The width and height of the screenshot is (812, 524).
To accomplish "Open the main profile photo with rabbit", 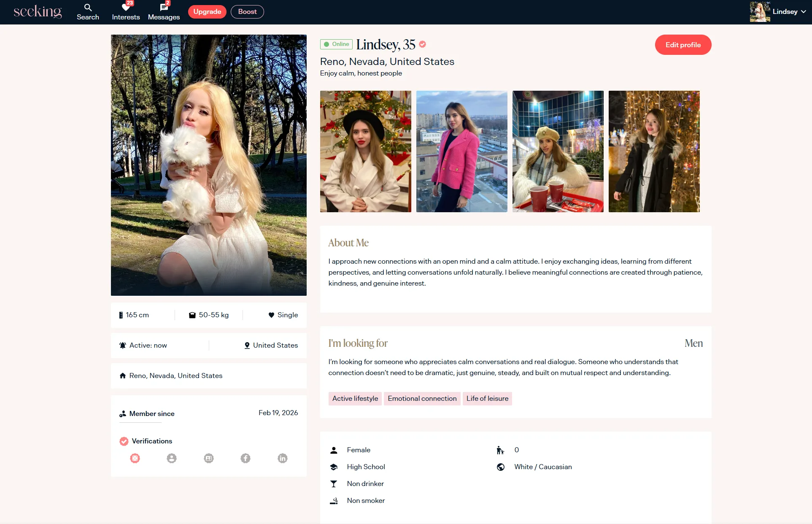I will click(209, 165).
